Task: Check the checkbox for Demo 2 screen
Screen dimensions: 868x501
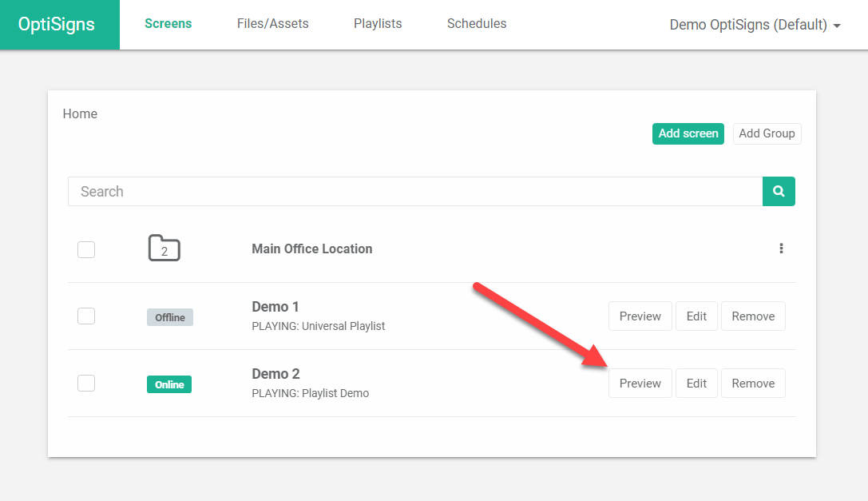Action: click(85, 383)
